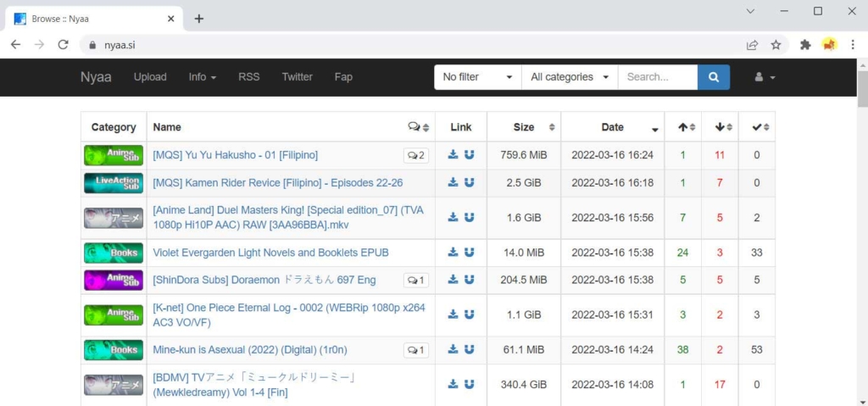Open Kamen Rider Revice Episodes 22-26 link
Image resolution: width=868 pixels, height=406 pixels.
[x=278, y=183]
